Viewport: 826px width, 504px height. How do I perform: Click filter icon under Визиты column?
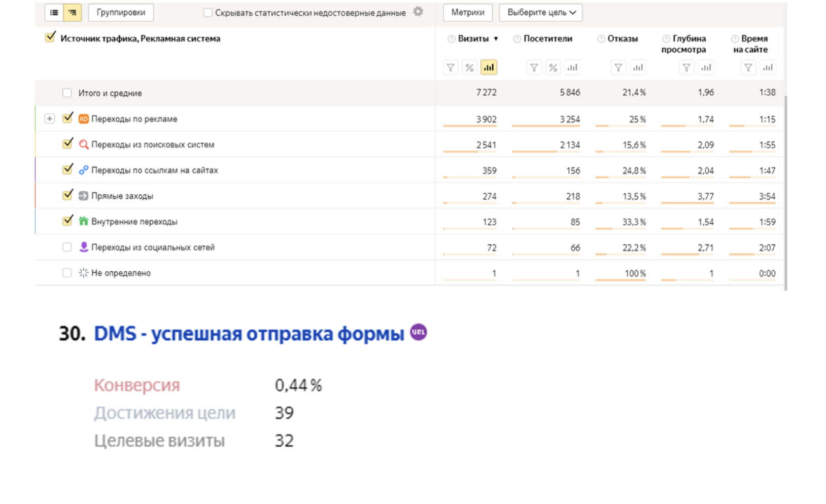pyautogui.click(x=451, y=67)
